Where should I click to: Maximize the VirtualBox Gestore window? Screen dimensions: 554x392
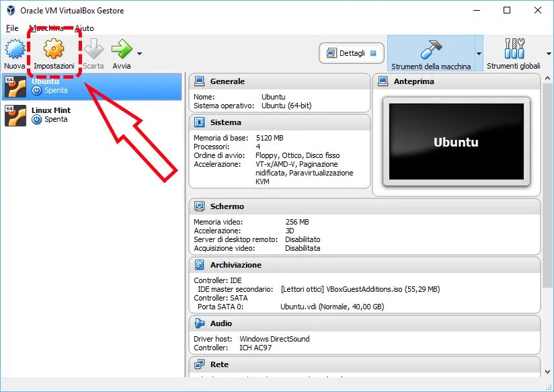click(x=507, y=10)
